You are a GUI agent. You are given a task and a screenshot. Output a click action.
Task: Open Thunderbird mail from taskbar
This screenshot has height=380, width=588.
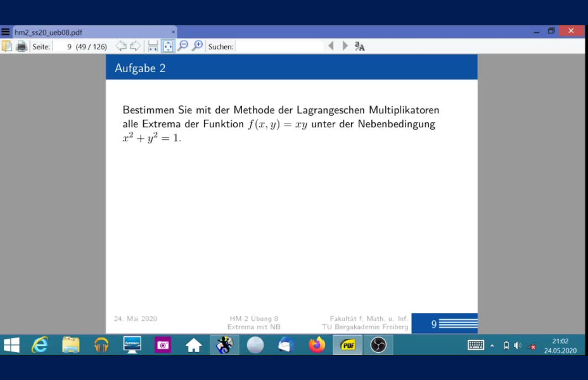[286, 345]
